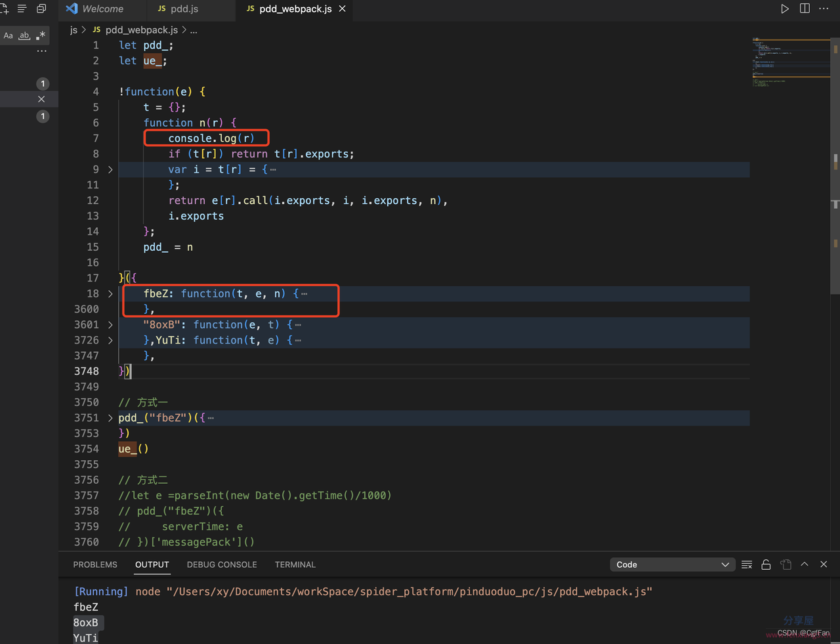840x644 pixels.
Task: Expand the folded pdd_ call at line 3751
Action: tap(110, 418)
